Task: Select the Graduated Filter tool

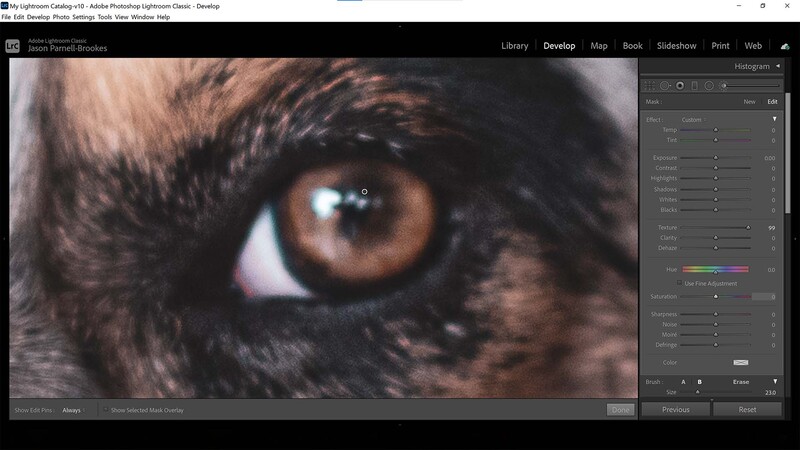Action: 694,86
